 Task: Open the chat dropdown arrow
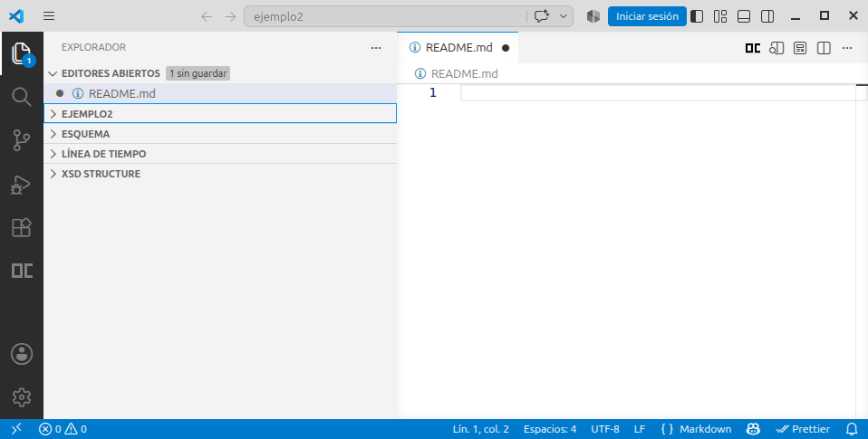(563, 16)
